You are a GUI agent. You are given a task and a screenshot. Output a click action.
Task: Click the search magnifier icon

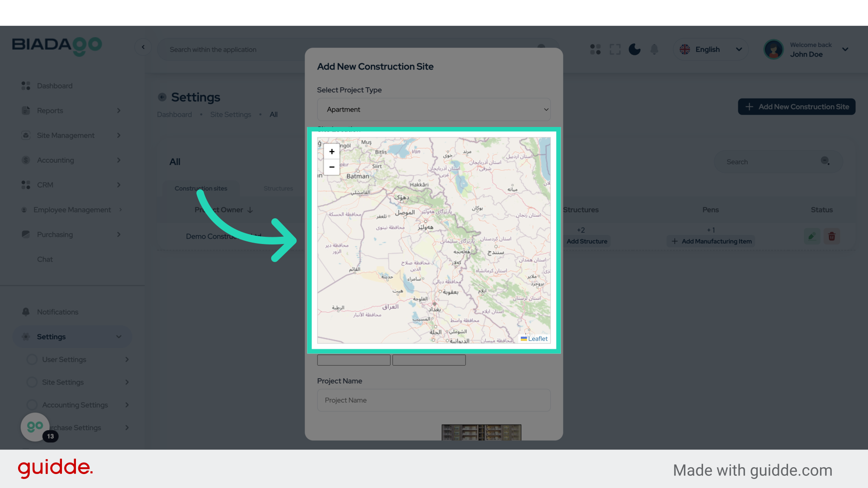[826, 161]
